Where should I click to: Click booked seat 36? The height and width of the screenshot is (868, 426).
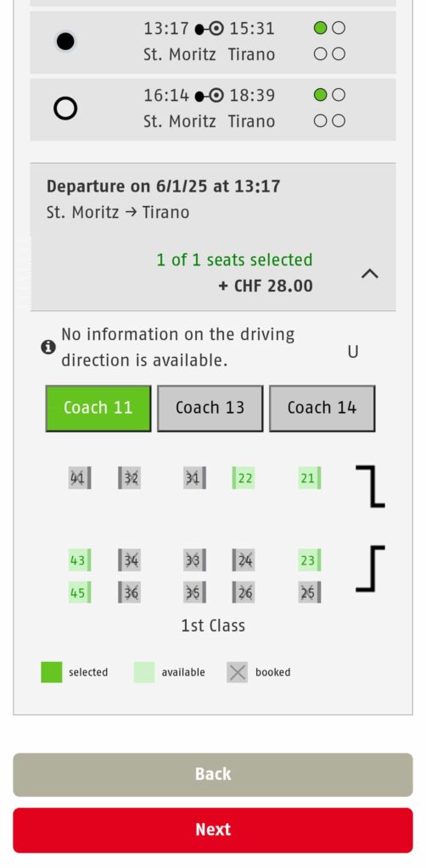coord(129,593)
